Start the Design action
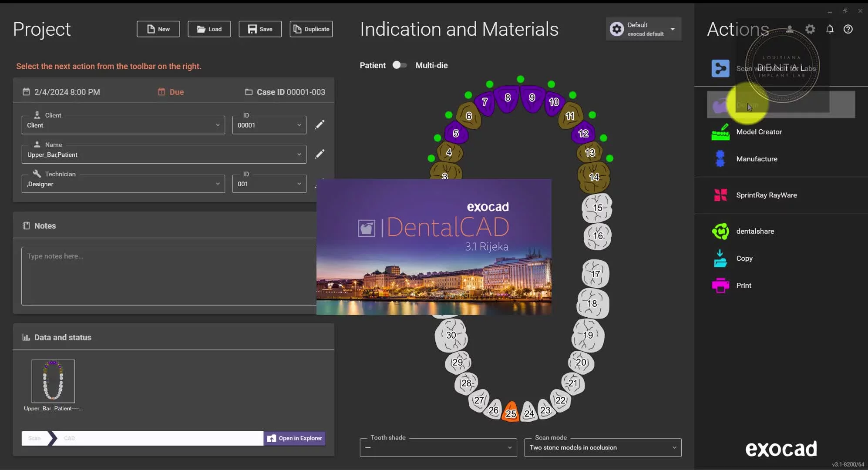Viewport: 868px width, 470px height. pyautogui.click(x=781, y=104)
